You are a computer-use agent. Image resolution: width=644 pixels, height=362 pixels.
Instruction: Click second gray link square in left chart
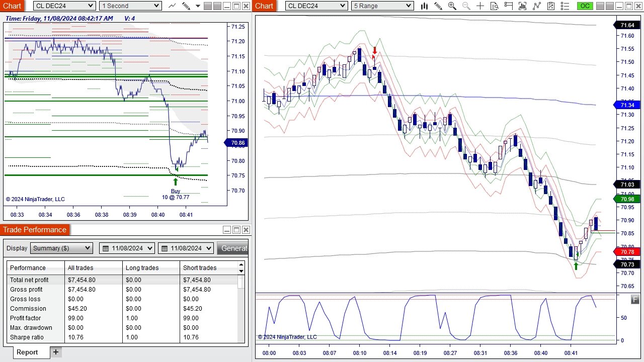217,6
